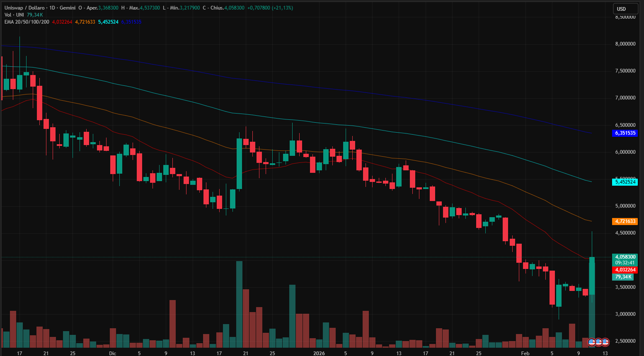
Task: Click the 09:32:41 bar countdown label
Action: 625,263
